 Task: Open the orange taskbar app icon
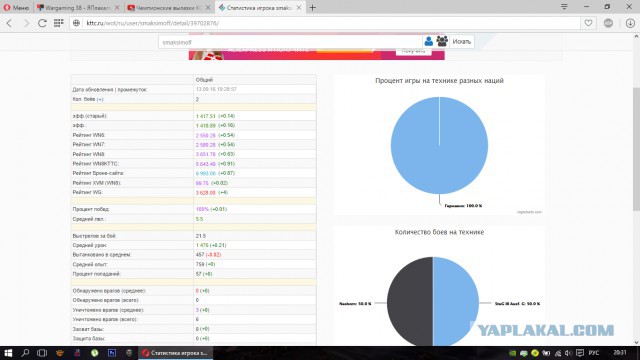tap(60, 353)
